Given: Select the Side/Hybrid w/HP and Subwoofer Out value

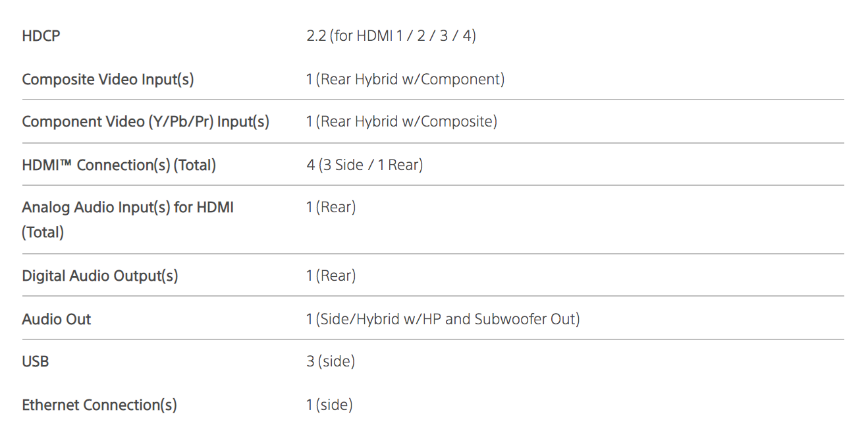Looking at the screenshot, I should tap(443, 319).
